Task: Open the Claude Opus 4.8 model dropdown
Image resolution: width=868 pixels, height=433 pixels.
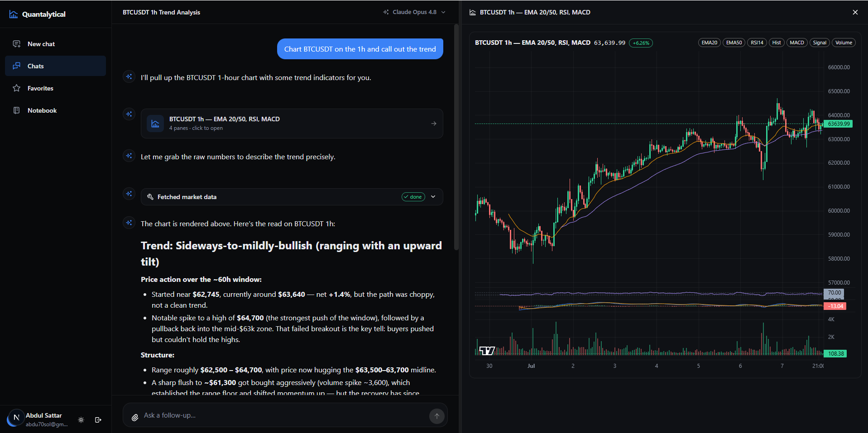Action: [x=414, y=12]
